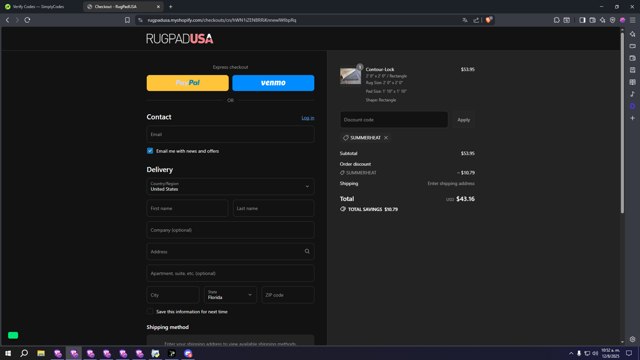640x360 pixels.
Task: Click the address search magnifier icon
Action: click(x=307, y=251)
